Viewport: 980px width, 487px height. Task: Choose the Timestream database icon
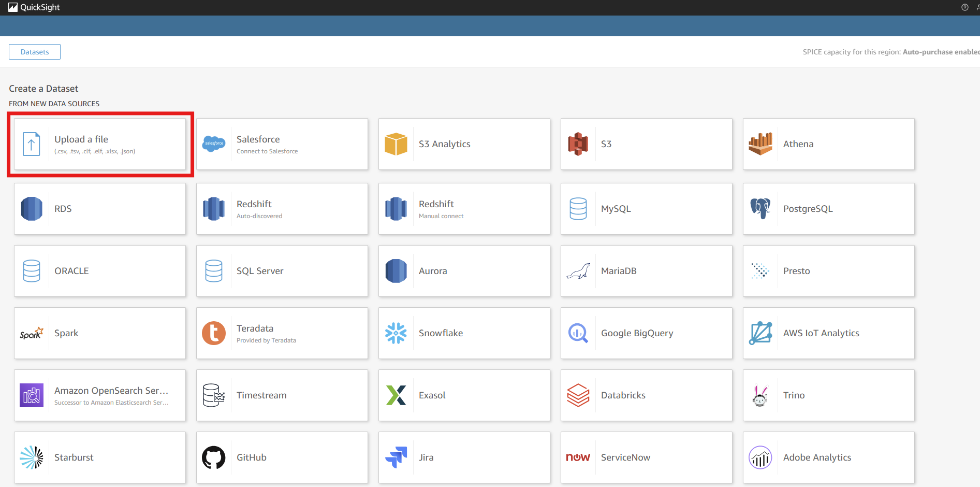pyautogui.click(x=214, y=395)
